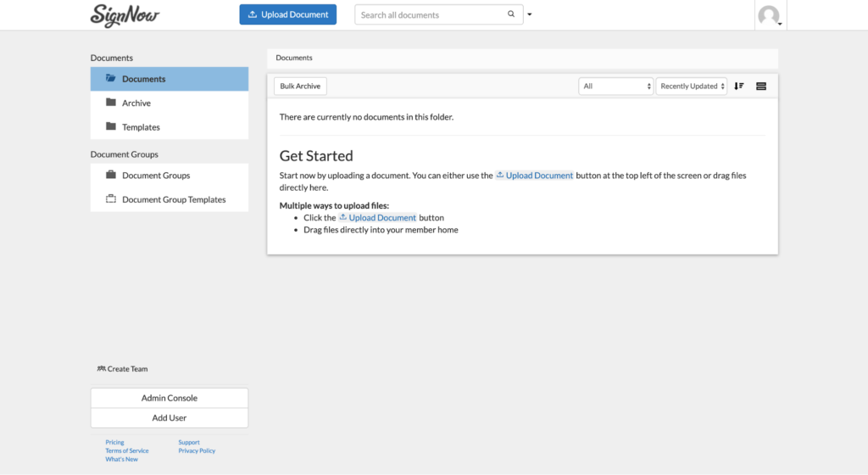Screen dimensions: 868x475
Task: Open the All filter dropdown
Action: coord(616,87)
